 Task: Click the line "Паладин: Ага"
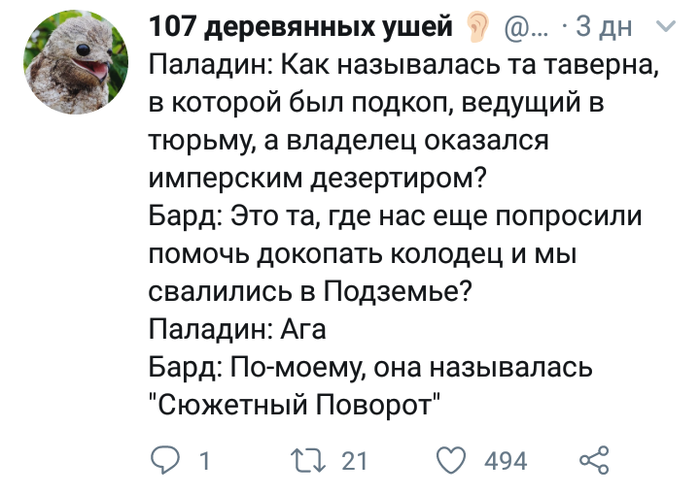coord(238,329)
